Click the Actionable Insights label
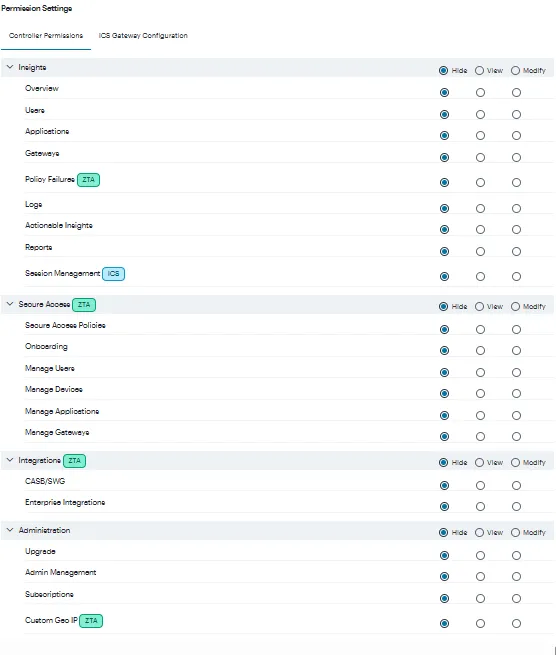 [x=59, y=225]
